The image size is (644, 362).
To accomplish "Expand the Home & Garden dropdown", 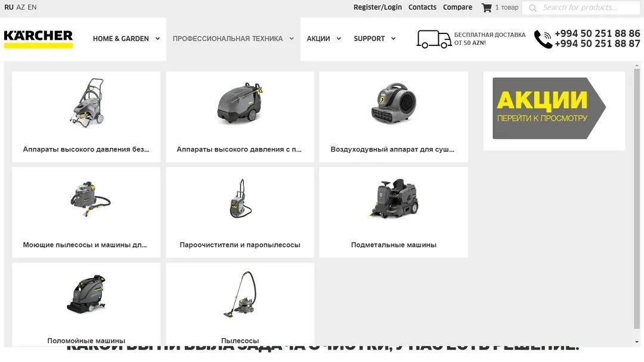I will (x=157, y=39).
